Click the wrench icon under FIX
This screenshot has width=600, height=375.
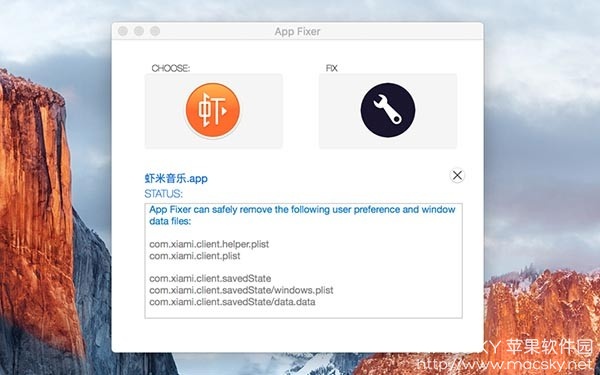point(388,110)
